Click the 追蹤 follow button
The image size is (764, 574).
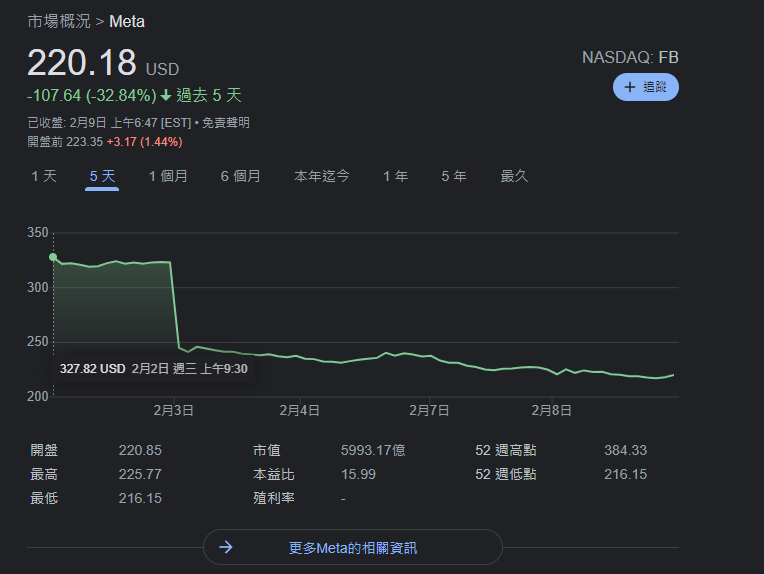click(646, 87)
